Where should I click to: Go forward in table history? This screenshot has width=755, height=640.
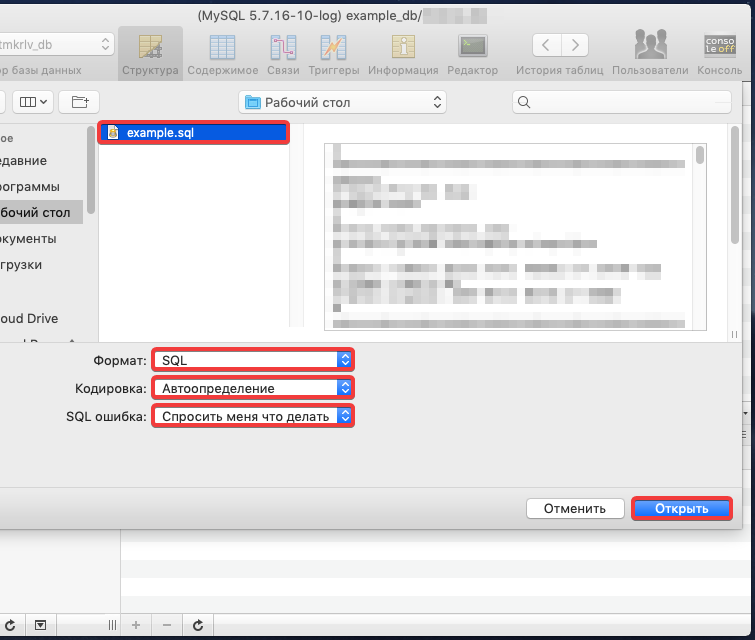click(574, 45)
